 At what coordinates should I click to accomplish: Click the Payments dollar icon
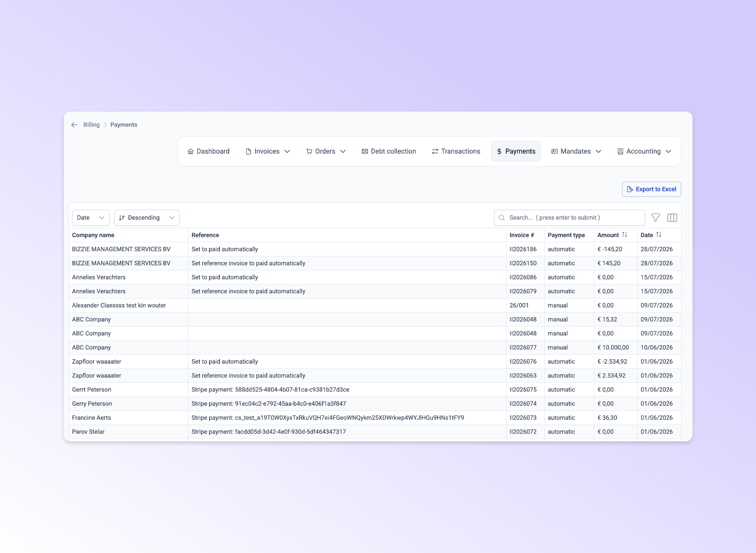pyautogui.click(x=499, y=151)
